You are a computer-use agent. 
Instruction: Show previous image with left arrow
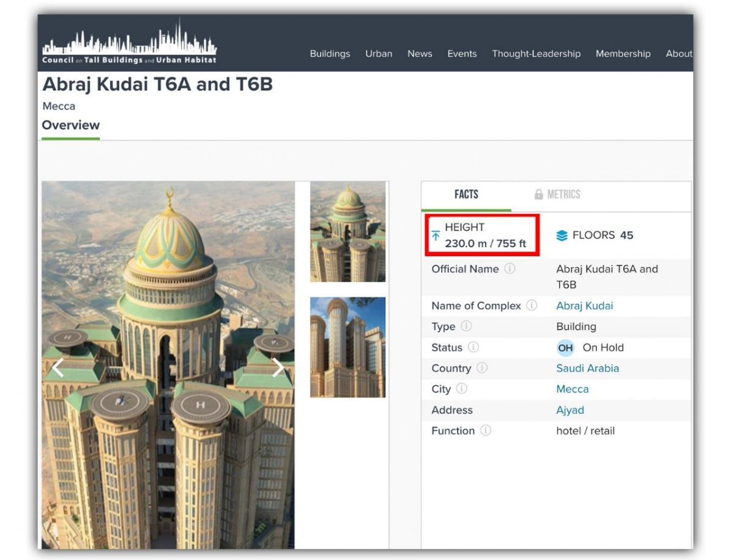(57, 367)
